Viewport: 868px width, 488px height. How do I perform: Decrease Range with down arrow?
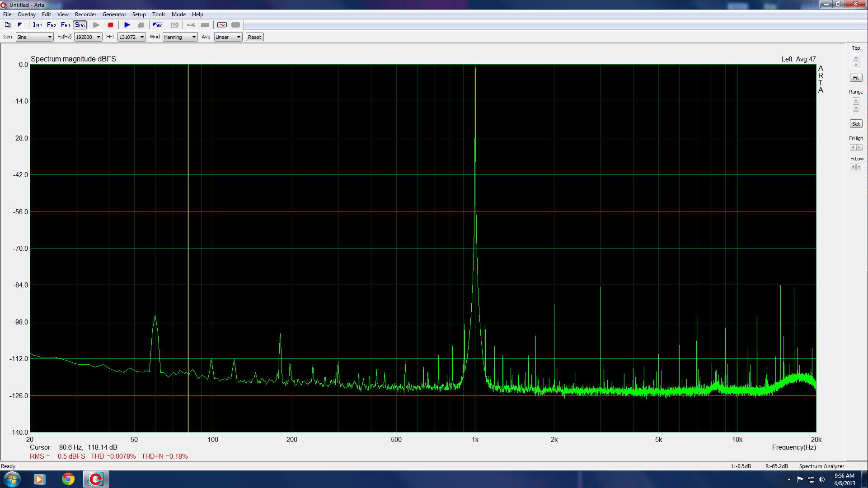856,108
